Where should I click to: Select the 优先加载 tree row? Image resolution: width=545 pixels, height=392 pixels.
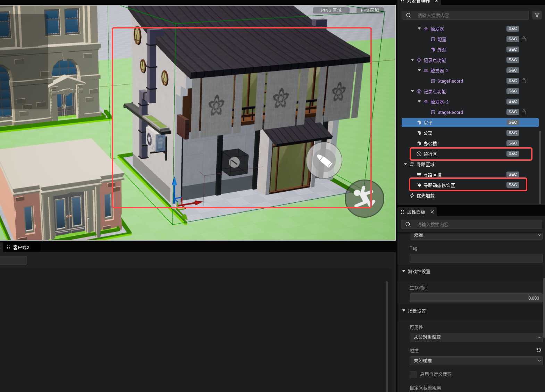(470, 195)
